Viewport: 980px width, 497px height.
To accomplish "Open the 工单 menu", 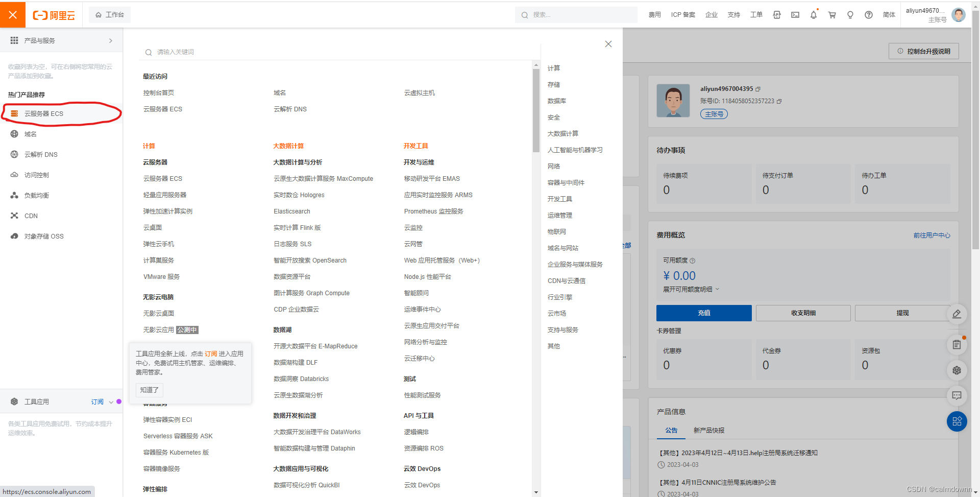I will [x=756, y=15].
